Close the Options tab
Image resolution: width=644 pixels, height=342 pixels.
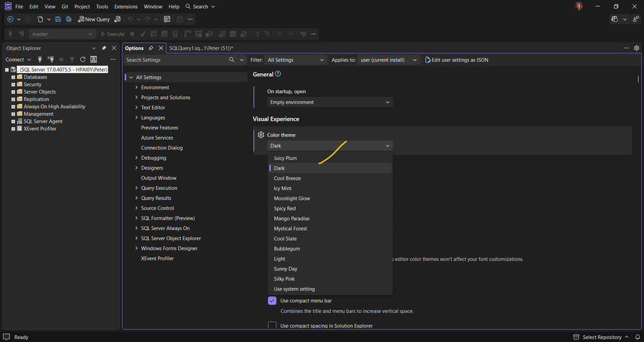click(x=161, y=48)
